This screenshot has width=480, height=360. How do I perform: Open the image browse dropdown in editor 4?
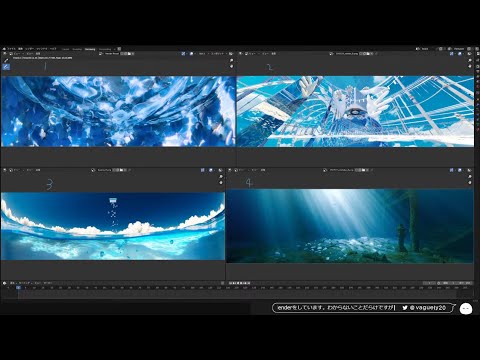[x=325, y=170]
